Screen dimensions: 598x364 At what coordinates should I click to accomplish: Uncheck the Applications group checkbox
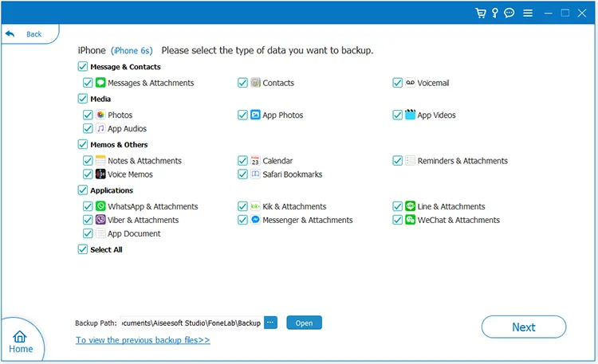pos(83,190)
